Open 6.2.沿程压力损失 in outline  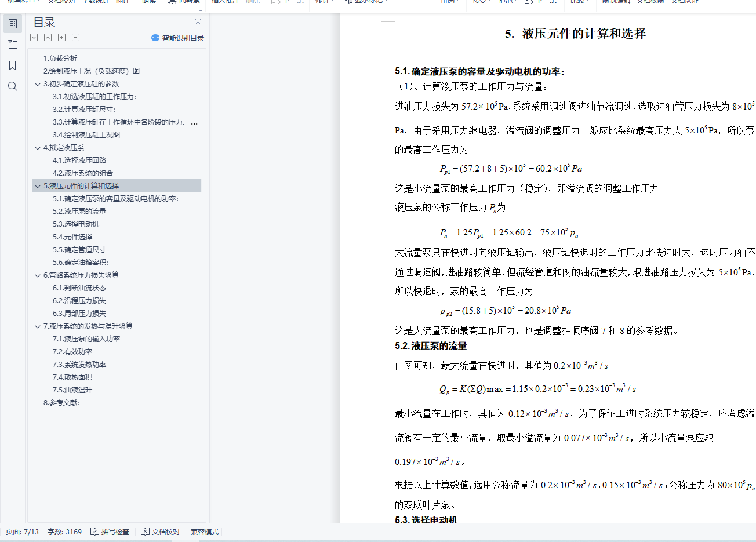click(79, 301)
